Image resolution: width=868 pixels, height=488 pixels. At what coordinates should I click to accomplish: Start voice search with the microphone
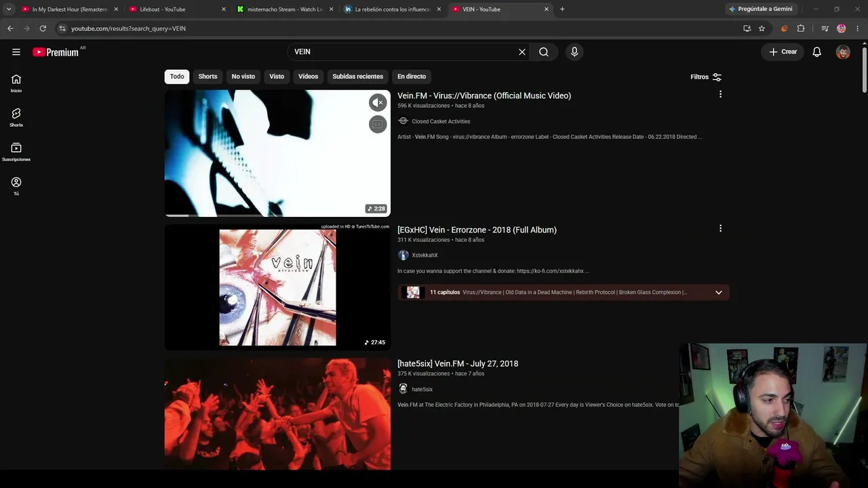(x=574, y=52)
